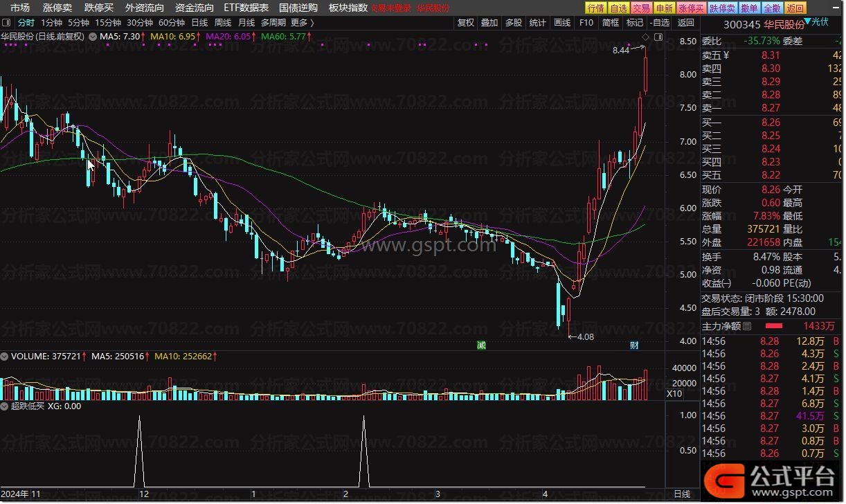Toggle the side panel icon above the price axis

click(658, 36)
